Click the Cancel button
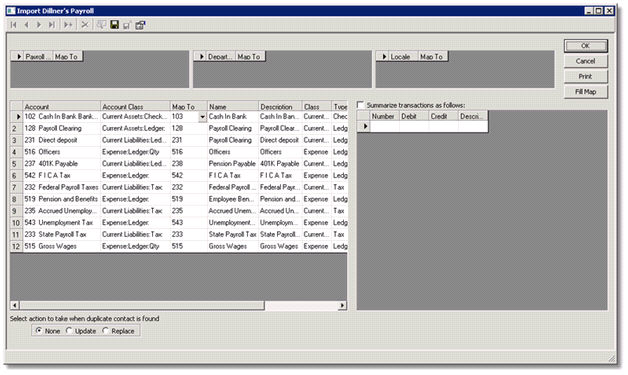The image size is (628, 375). [586, 61]
